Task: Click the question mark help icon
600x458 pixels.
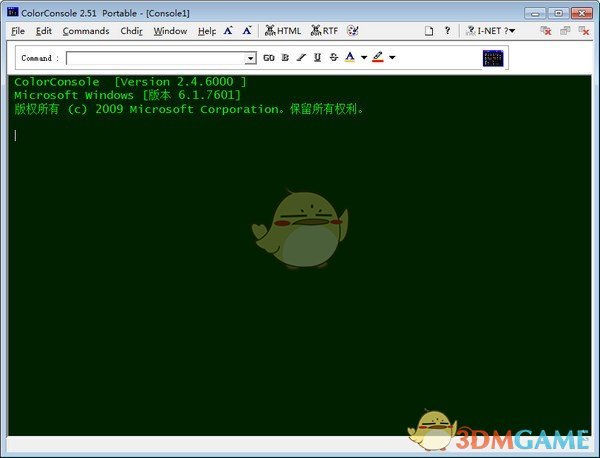Action: click(x=447, y=31)
